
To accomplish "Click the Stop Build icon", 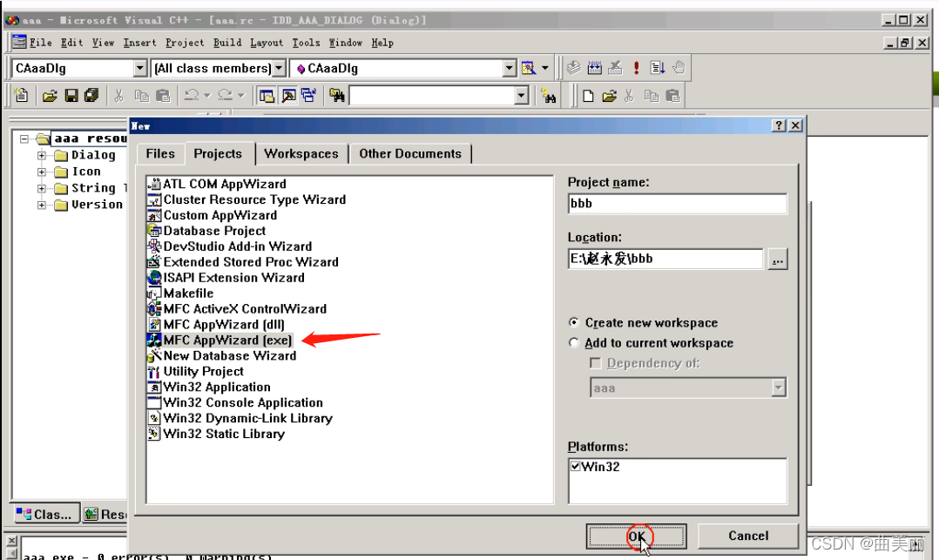I will (615, 68).
